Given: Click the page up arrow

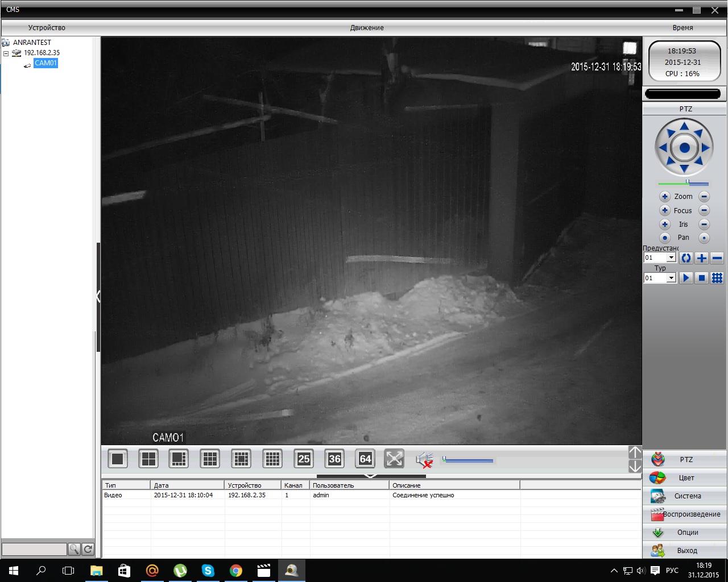Looking at the screenshot, I should click(635, 452).
